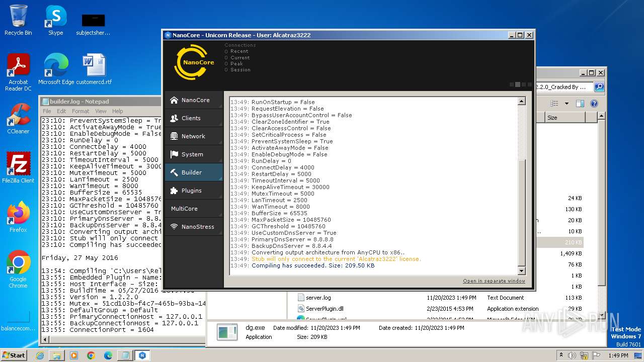Click Explorer search button icon
The width and height of the screenshot is (644, 362).
[x=599, y=87]
